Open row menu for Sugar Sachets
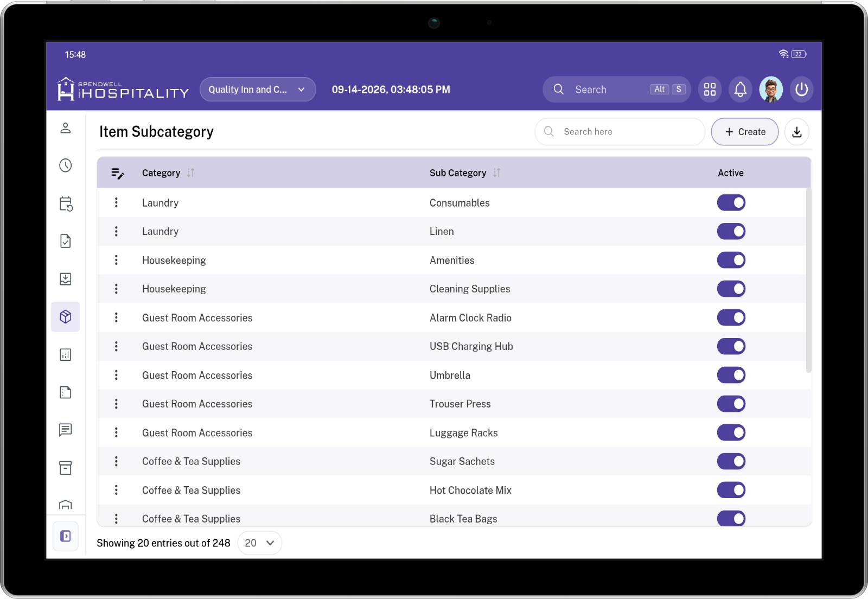868x599 pixels. pyautogui.click(x=116, y=461)
